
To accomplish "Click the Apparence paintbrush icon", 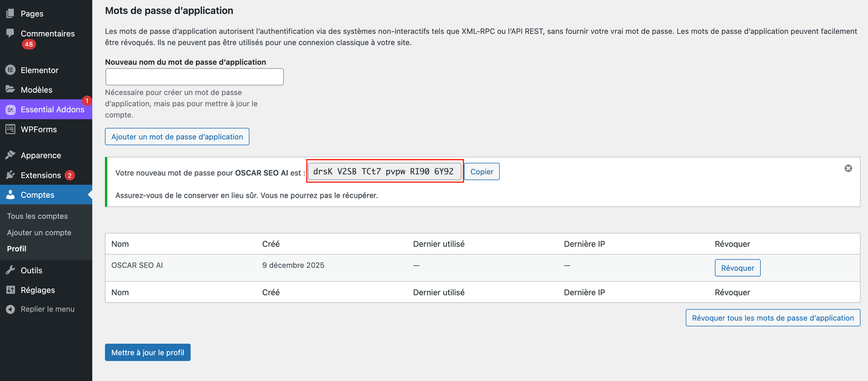I will (10, 155).
